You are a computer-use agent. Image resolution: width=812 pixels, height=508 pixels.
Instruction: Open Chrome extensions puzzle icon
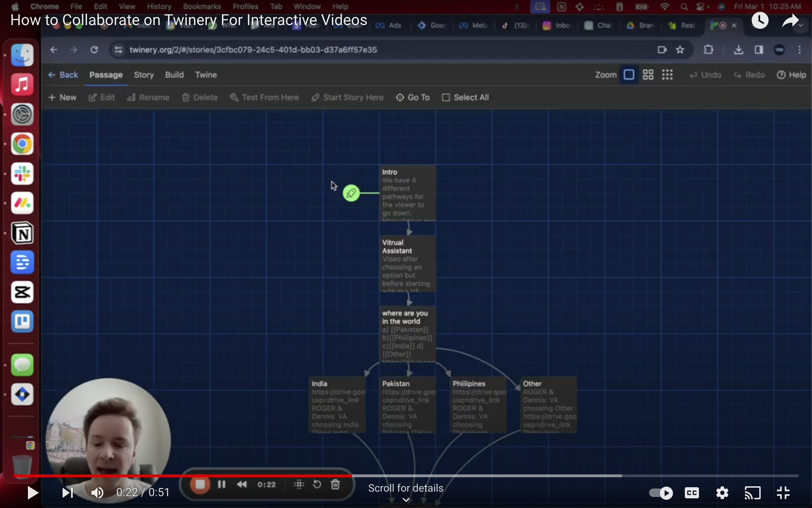click(708, 50)
